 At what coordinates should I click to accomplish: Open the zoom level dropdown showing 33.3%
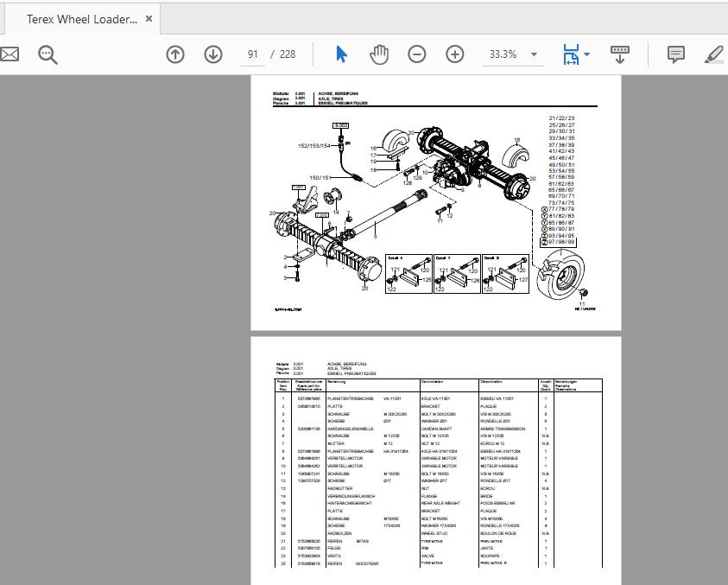(513, 54)
